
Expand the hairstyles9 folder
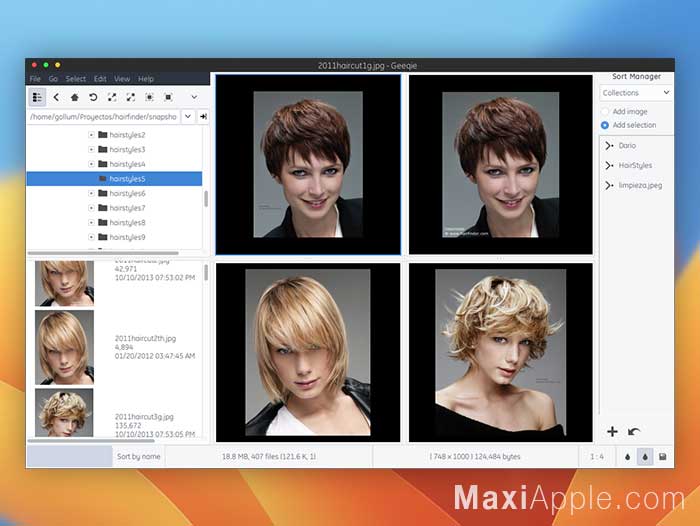pos(91,237)
